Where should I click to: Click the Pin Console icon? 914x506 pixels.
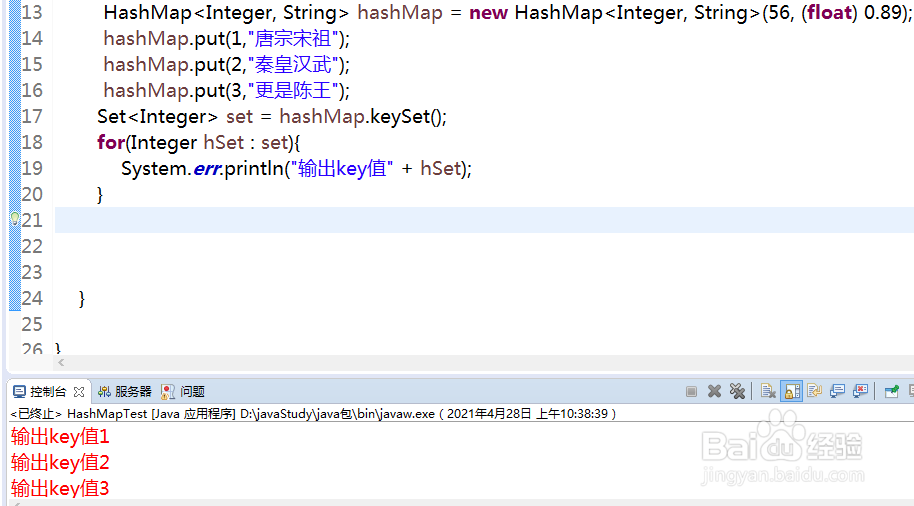[891, 391]
